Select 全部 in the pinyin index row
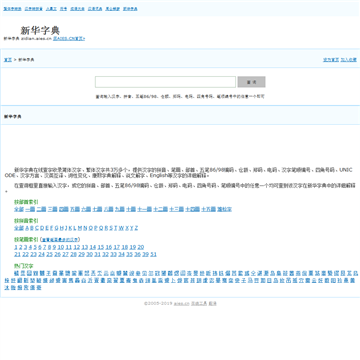 19,228
